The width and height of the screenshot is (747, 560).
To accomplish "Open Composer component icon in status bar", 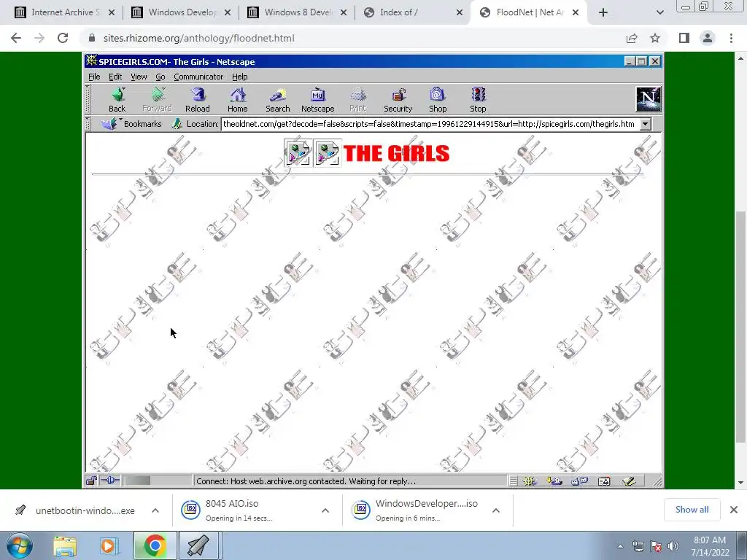I will pyautogui.click(x=629, y=481).
